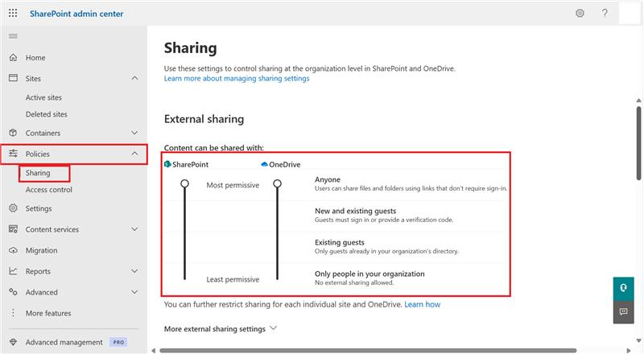This screenshot has width=644, height=354.
Task: Open the settings gear icon in header
Action: pyautogui.click(x=580, y=13)
